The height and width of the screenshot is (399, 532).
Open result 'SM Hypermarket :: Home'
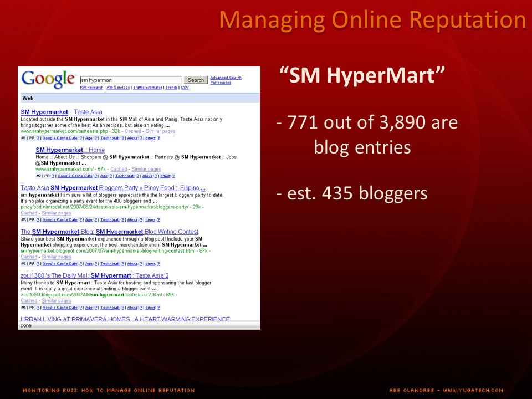(70, 150)
